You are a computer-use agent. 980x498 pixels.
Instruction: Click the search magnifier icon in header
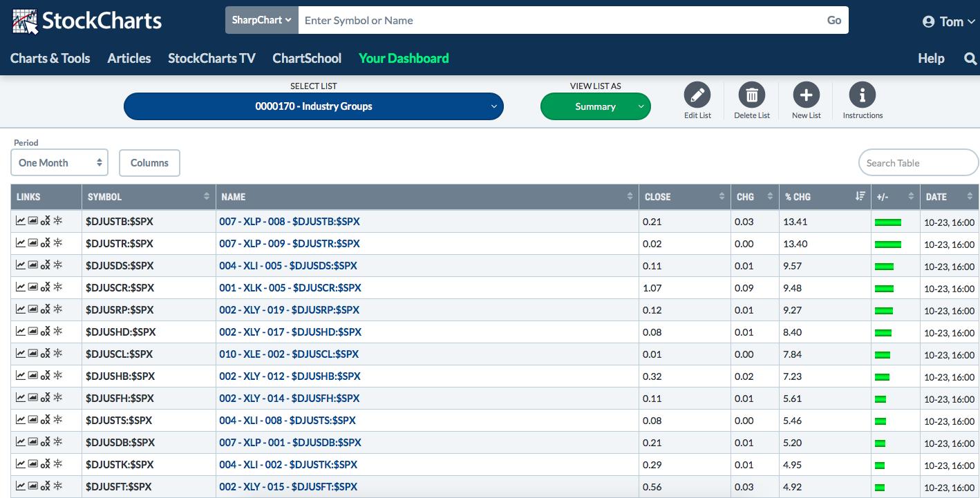[x=970, y=59]
